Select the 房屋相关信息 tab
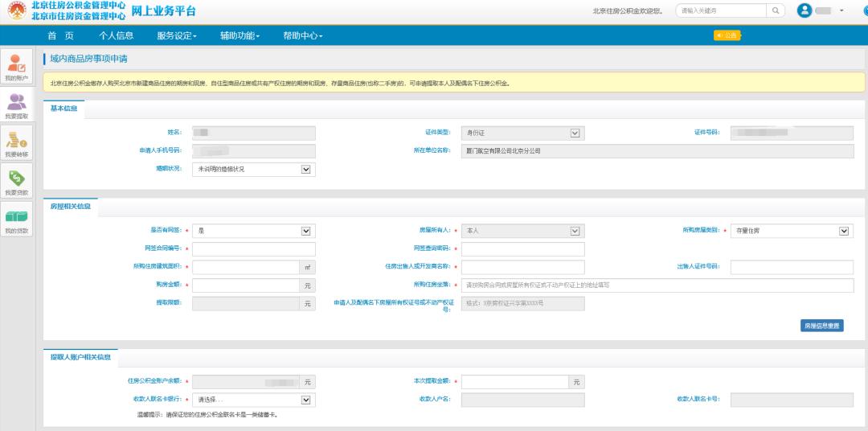The image size is (868, 431). pyautogui.click(x=70, y=207)
